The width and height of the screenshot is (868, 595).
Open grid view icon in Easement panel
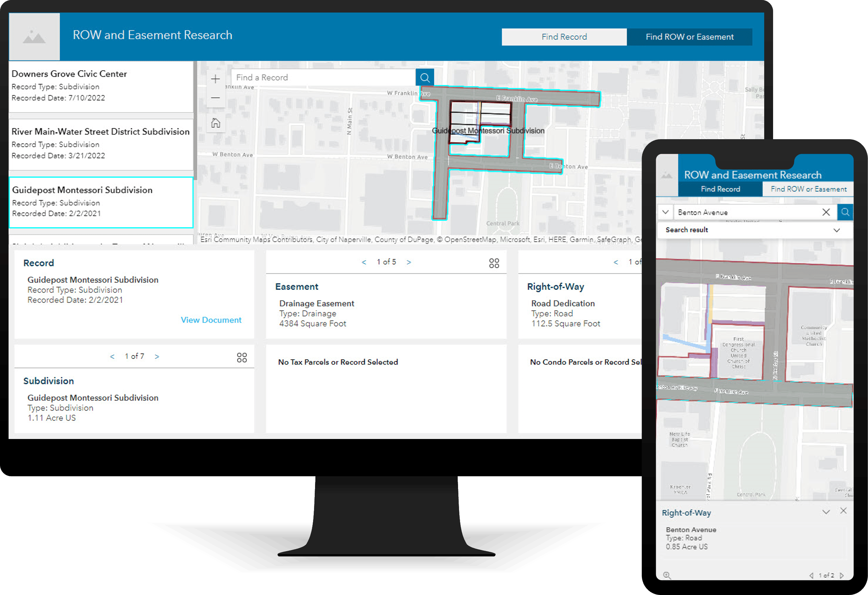coord(494,263)
